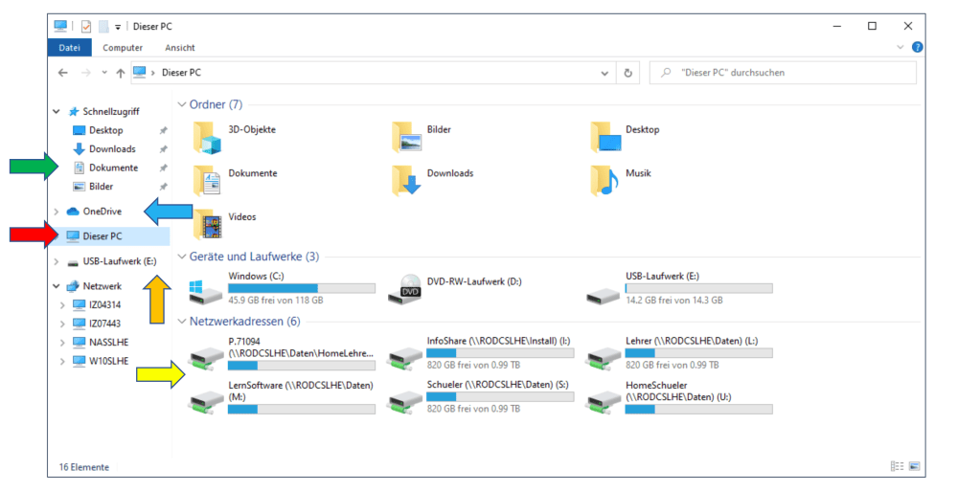The width and height of the screenshot is (980, 492).
Task: Open the help question mark icon
Action: point(917,47)
